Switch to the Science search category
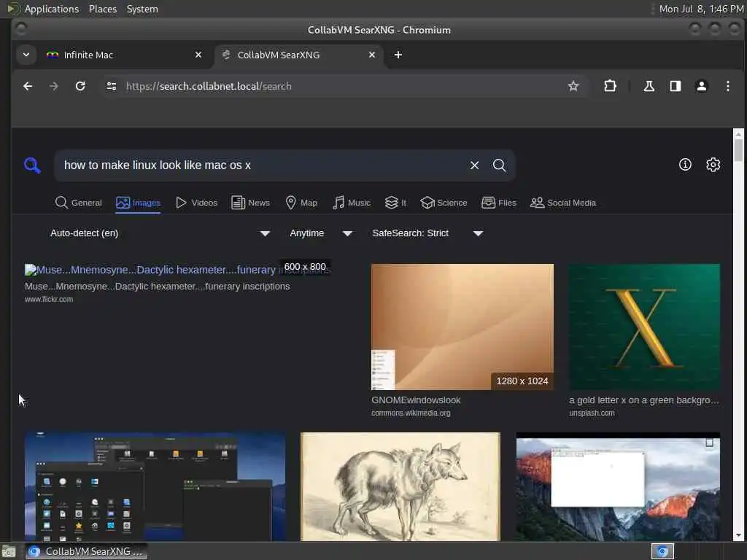The width and height of the screenshot is (747, 560). tap(444, 203)
